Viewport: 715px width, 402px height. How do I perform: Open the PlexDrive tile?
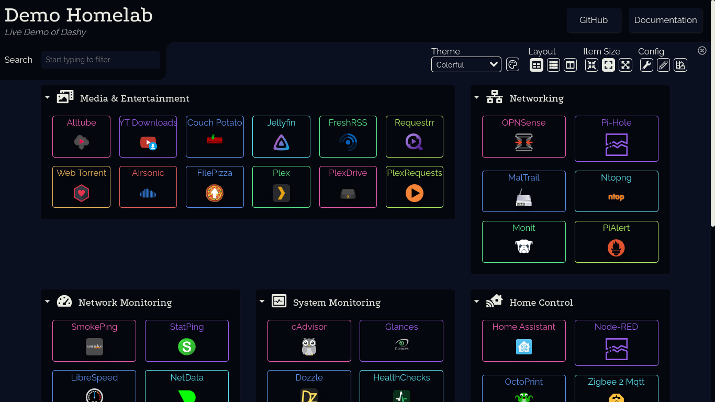click(x=348, y=187)
